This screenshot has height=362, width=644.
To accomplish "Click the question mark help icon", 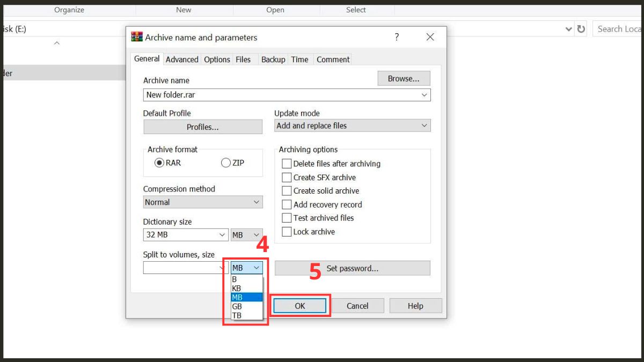I will 397,37.
